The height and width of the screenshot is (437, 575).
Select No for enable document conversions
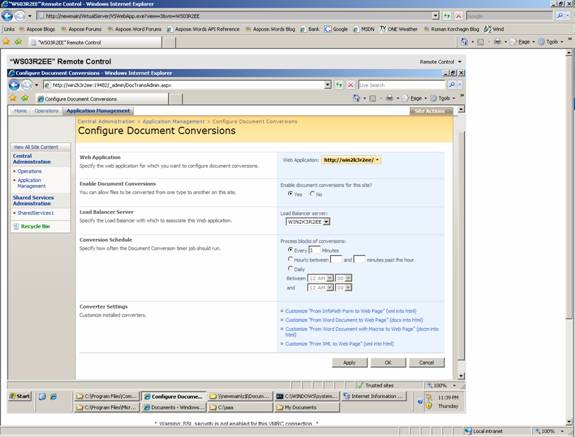point(312,194)
